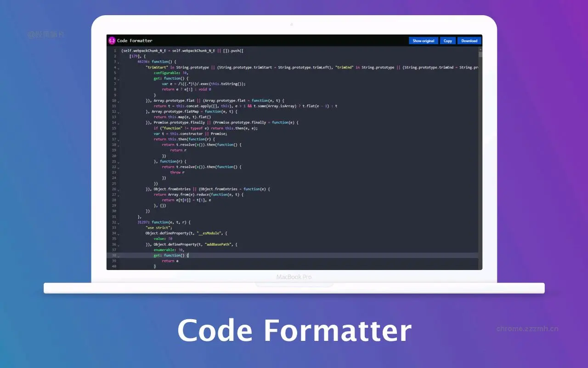Click the Show original button
Image resolution: width=588 pixels, height=368 pixels.
click(423, 40)
